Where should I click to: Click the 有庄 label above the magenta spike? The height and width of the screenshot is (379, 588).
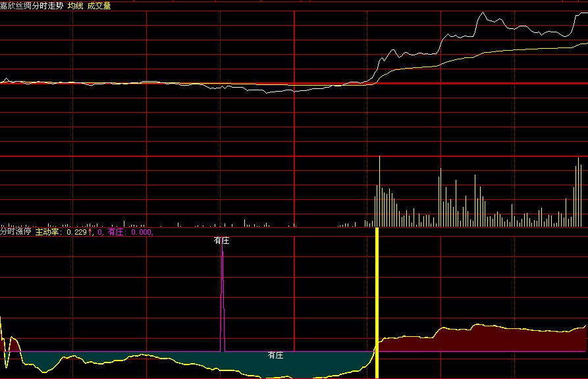[x=221, y=241]
